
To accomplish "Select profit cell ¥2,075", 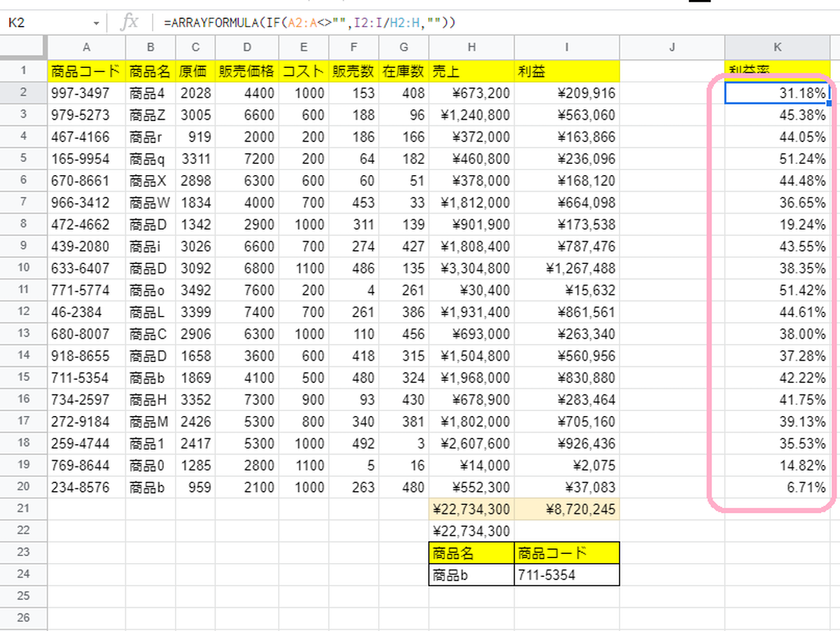I will [x=567, y=465].
